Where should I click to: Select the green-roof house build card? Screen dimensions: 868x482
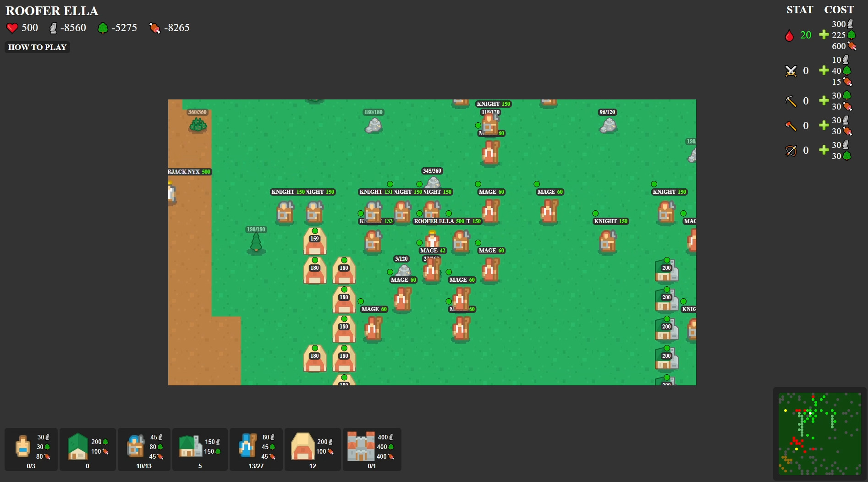[x=88, y=449]
